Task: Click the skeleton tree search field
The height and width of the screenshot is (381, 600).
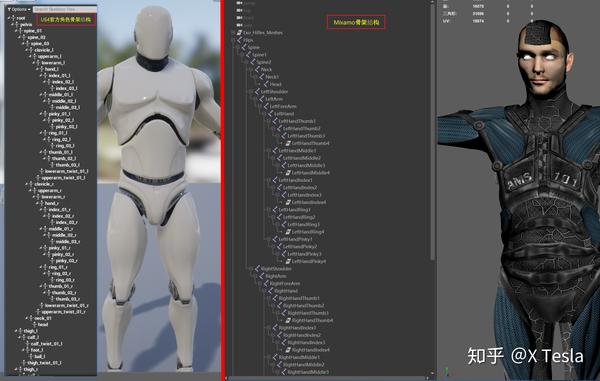Action: pos(64,9)
